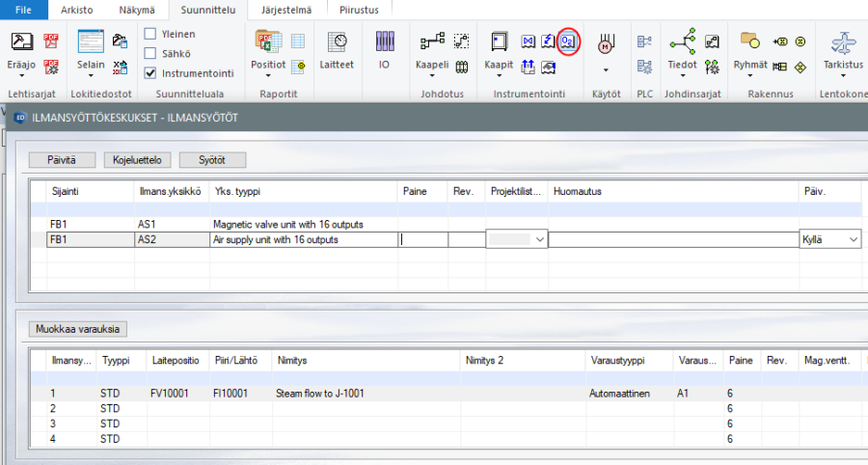Uncheck the Instrumentointi checkbox
Image resolution: width=868 pixels, height=465 pixels.
[x=150, y=72]
